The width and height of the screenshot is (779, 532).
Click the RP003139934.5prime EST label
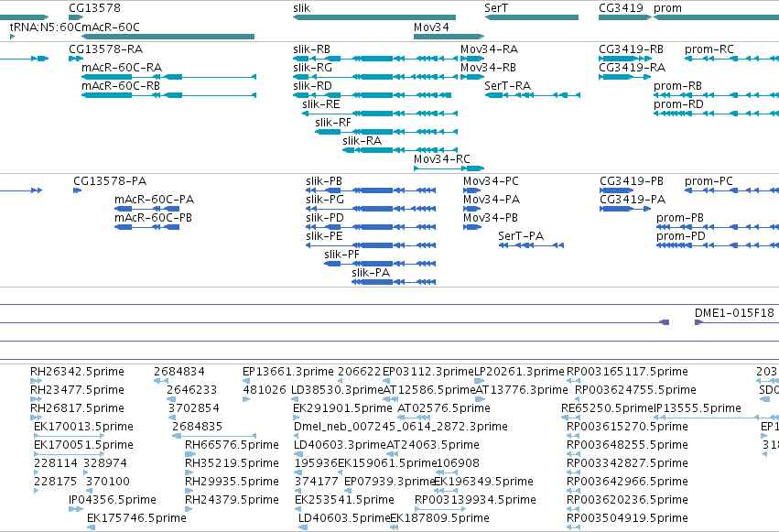pos(475,500)
